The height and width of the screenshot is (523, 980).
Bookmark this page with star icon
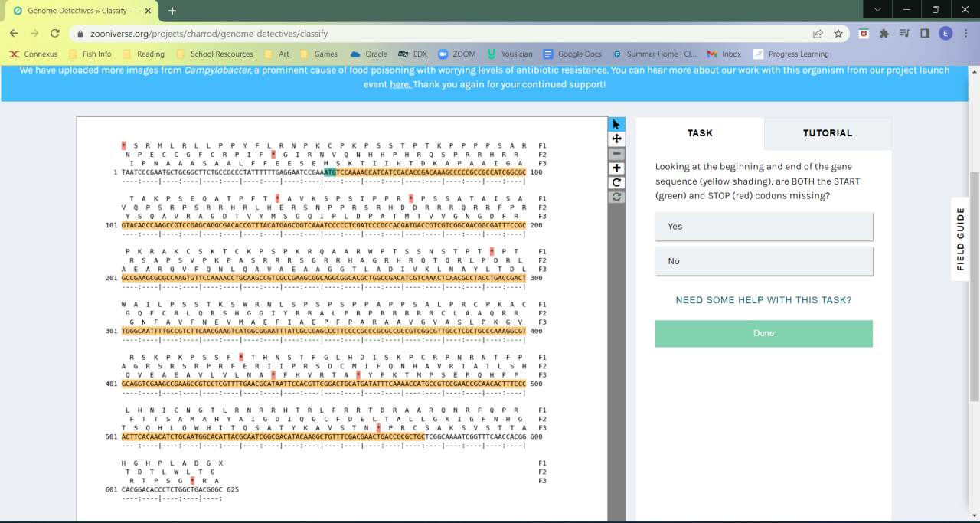838,34
